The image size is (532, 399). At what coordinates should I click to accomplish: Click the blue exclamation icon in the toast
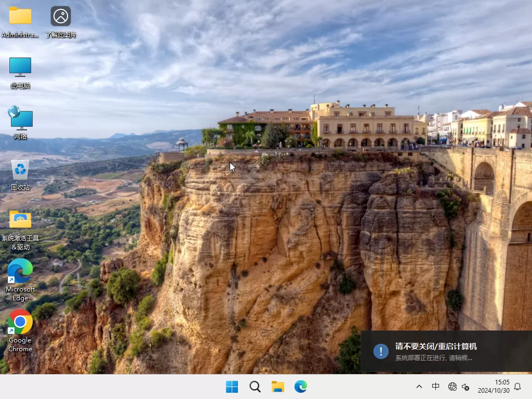(381, 351)
